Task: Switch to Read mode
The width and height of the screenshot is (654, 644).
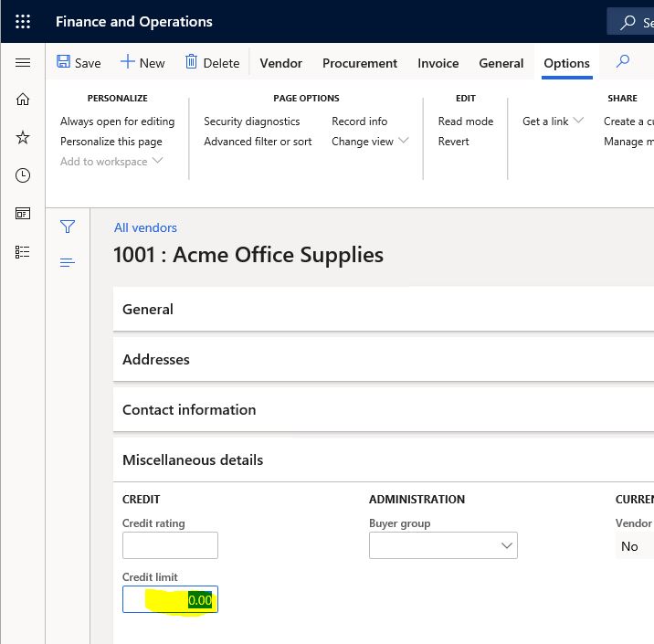Action: tap(466, 121)
